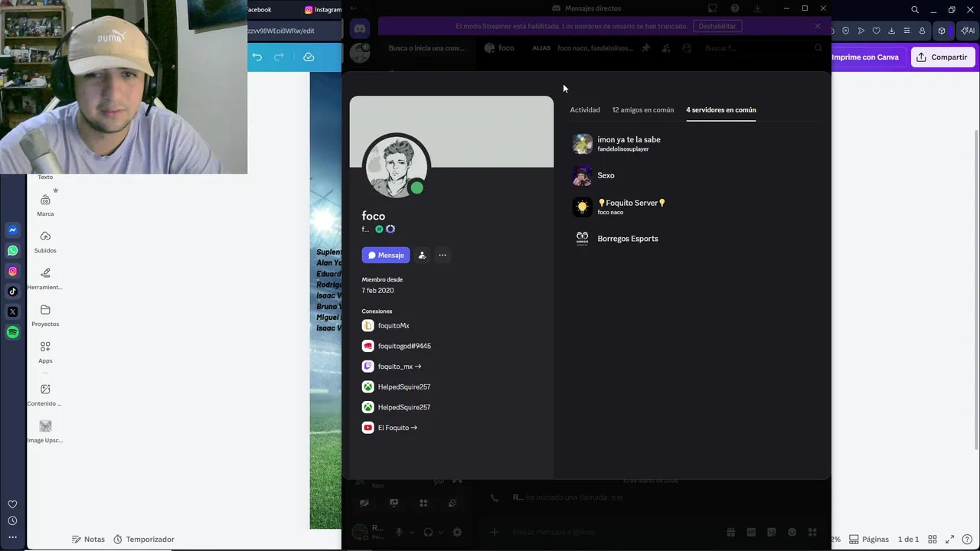
Task: Add friend icon in foco's profile
Action: click(x=422, y=255)
